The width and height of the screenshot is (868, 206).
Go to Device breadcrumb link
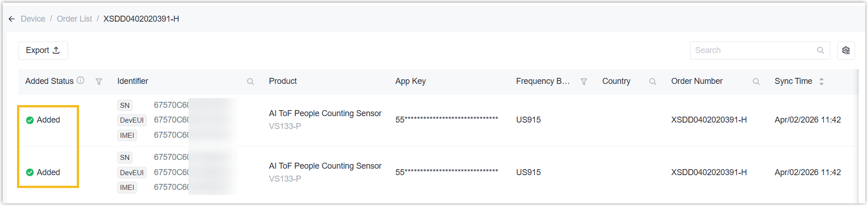[33, 19]
